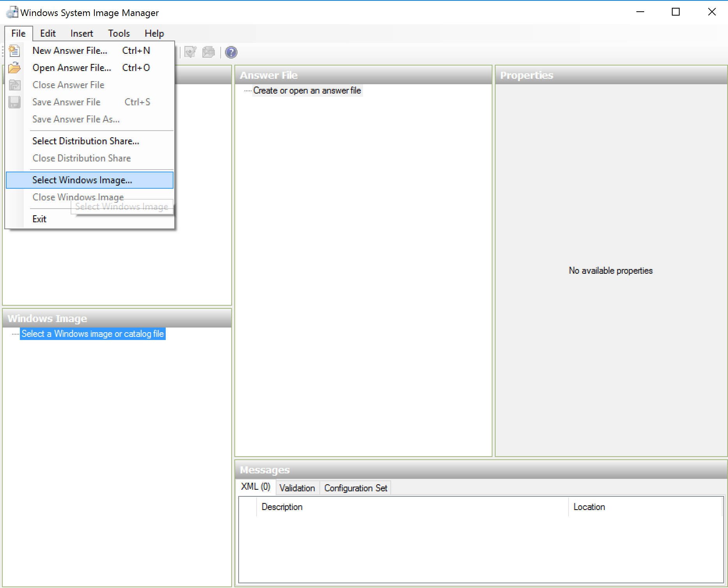The image size is (728, 588).
Task: Click Select Distribution Share in the File menu
Action: (86, 141)
